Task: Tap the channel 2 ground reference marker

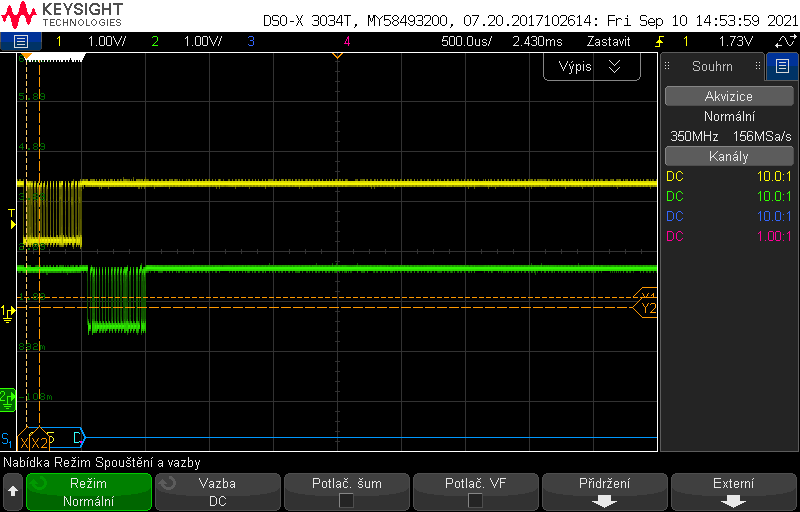Action: click(8, 400)
